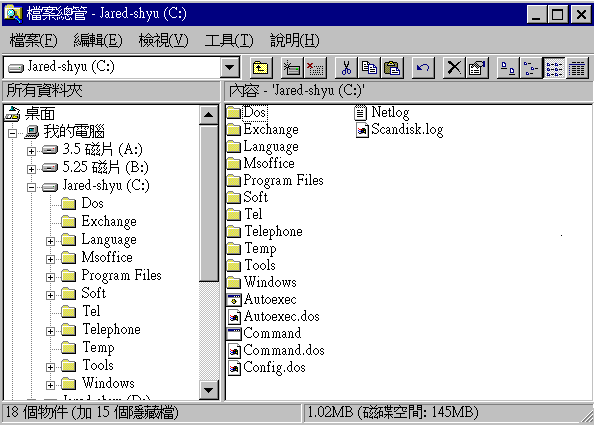The height and width of the screenshot is (425, 594).
Task: Expand the Program Files folder in tree
Action: click(x=50, y=277)
